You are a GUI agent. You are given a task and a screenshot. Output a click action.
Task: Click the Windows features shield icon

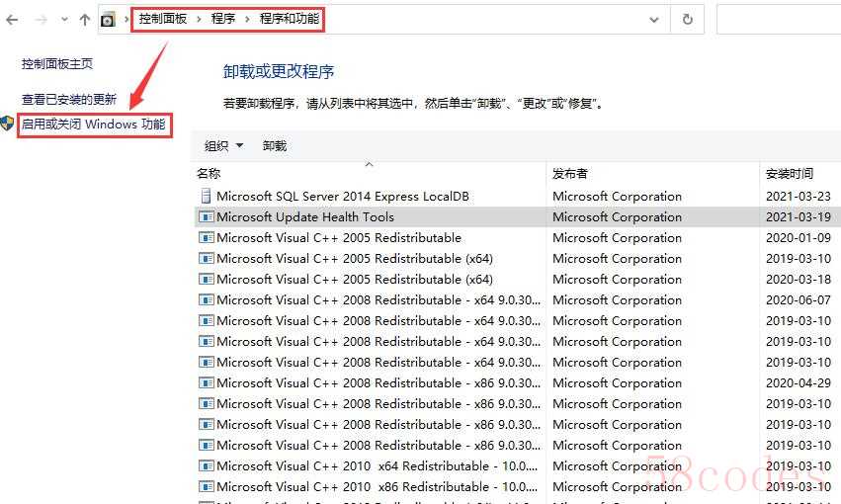[x=8, y=125]
